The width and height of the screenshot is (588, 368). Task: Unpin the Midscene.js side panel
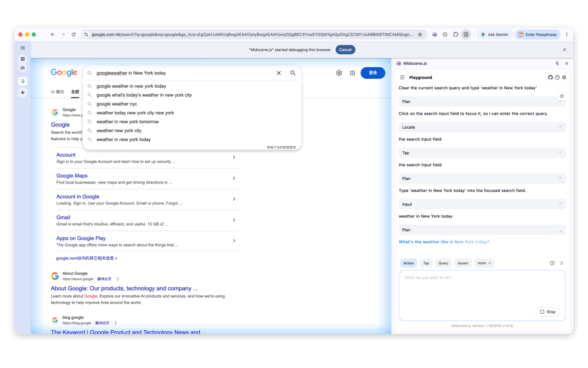557,63
